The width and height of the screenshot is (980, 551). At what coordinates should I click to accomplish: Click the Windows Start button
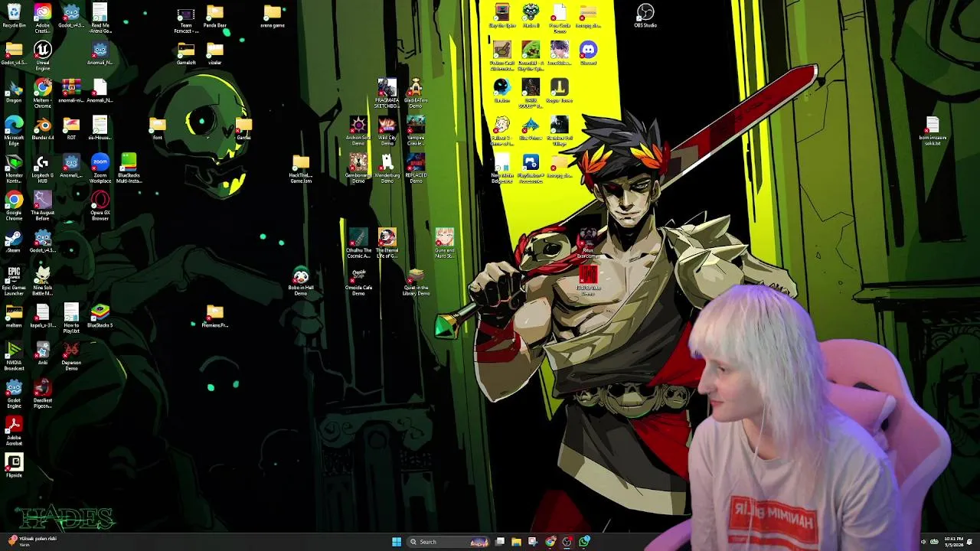click(397, 542)
